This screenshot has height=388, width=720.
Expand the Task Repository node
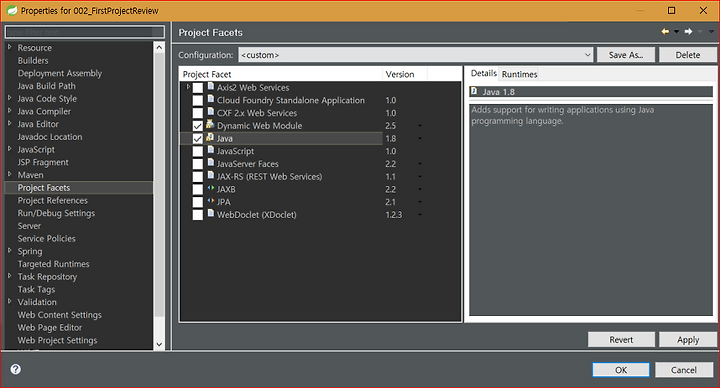(10, 276)
